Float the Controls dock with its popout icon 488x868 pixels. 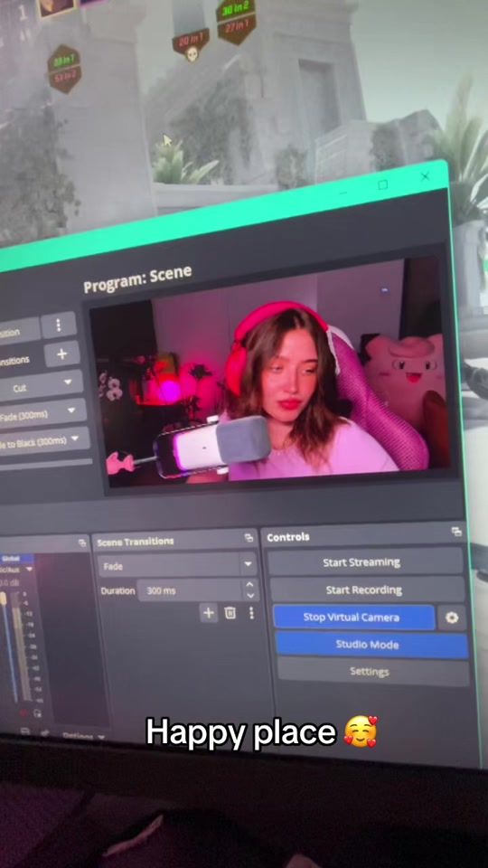pyautogui.click(x=456, y=532)
